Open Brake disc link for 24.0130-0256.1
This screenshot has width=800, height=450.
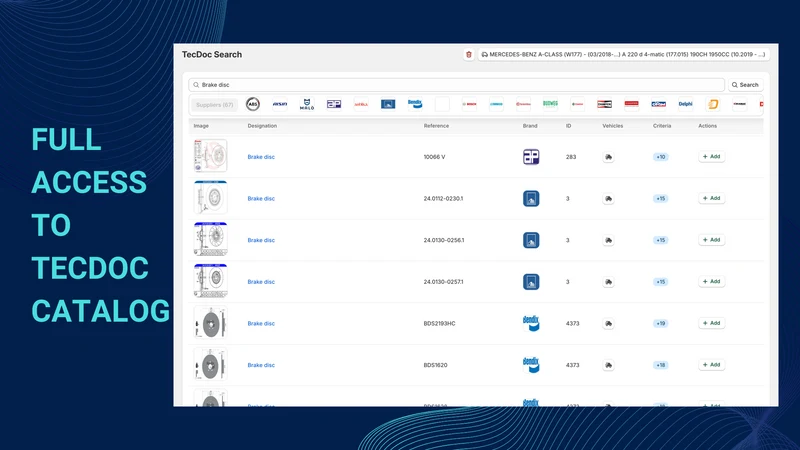coord(261,240)
